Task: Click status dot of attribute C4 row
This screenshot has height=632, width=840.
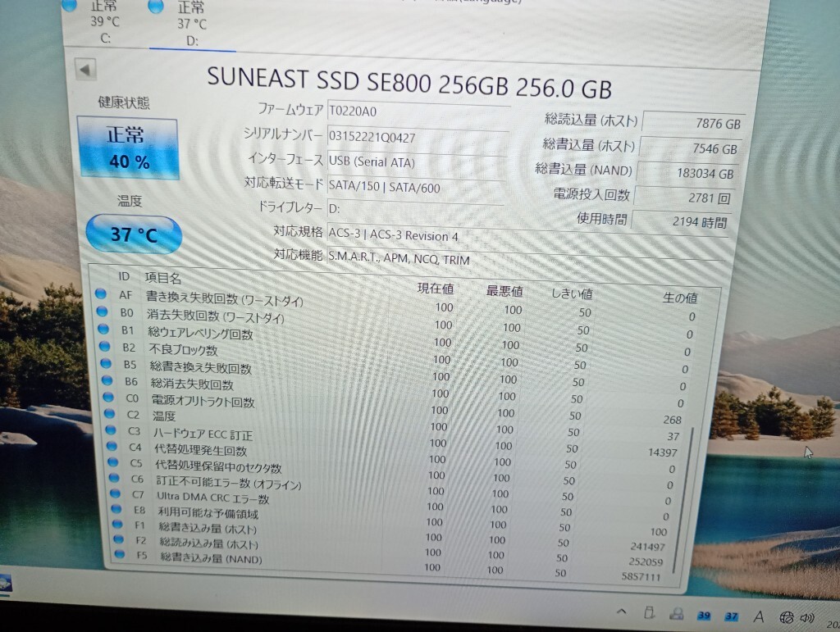Action: point(112,446)
